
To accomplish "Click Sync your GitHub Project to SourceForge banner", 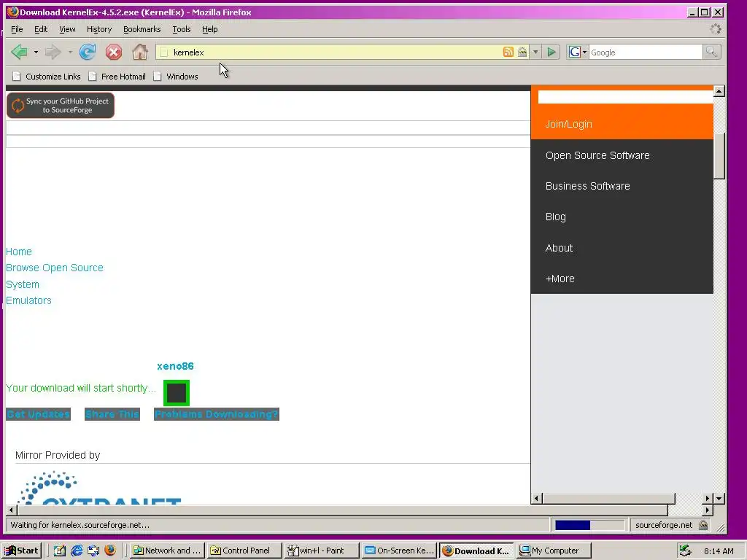I will (x=61, y=105).
